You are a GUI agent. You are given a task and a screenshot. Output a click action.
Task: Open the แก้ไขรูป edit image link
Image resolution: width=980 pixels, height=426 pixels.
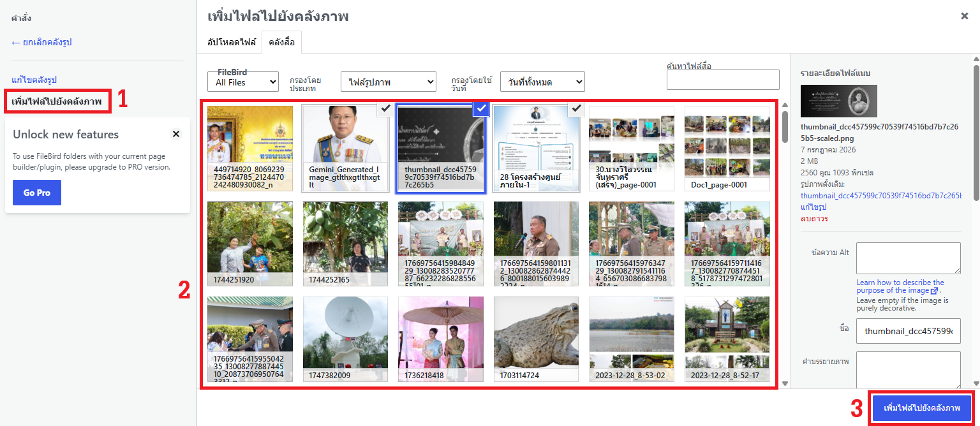coord(813,207)
